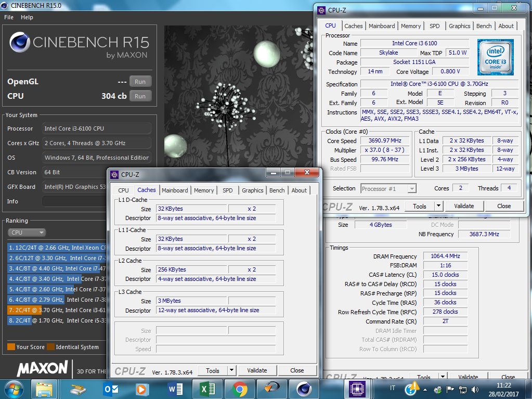Open About tab in front CPU-Z

[x=299, y=190]
